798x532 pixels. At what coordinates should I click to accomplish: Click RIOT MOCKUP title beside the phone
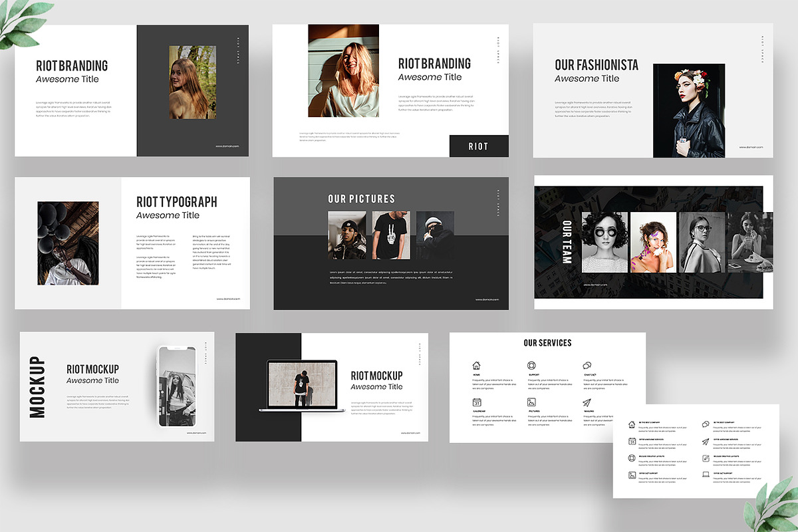point(92,369)
